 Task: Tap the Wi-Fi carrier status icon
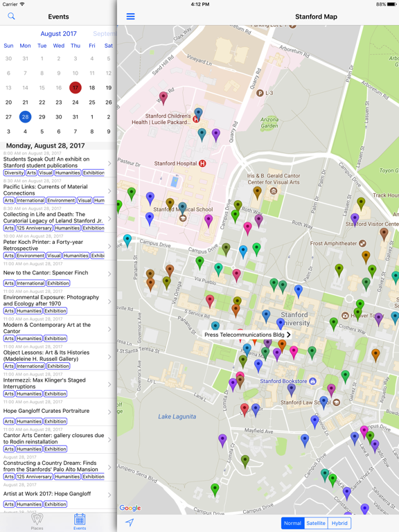coord(22,4)
